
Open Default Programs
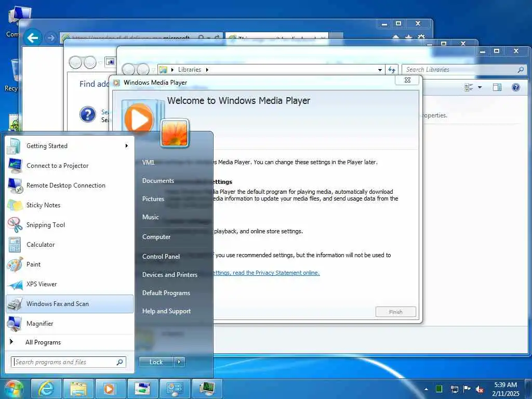coord(166,293)
